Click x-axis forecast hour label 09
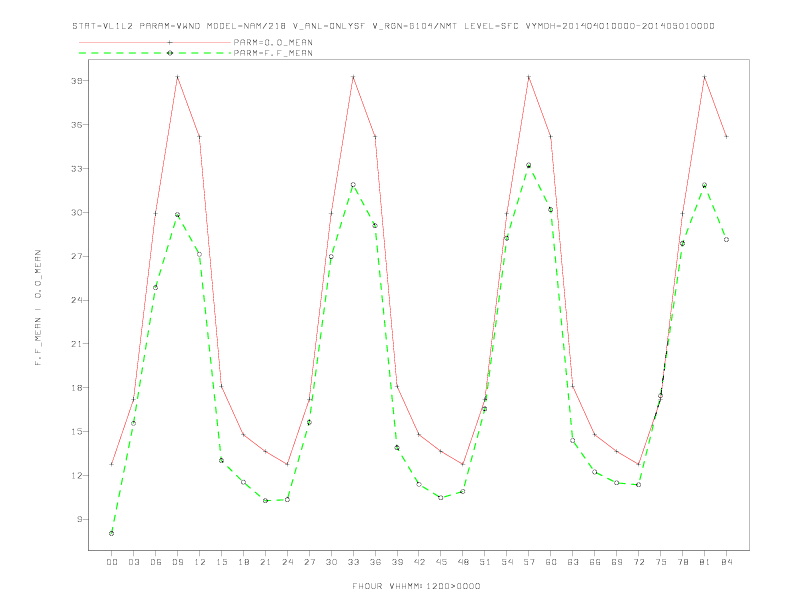Viewport: 792px width, 612px height. (x=177, y=562)
